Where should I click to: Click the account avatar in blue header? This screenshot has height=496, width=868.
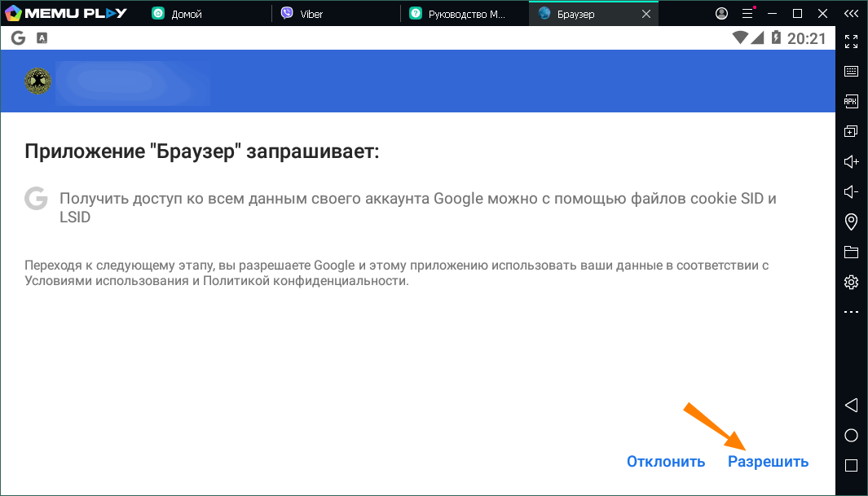pos(38,81)
